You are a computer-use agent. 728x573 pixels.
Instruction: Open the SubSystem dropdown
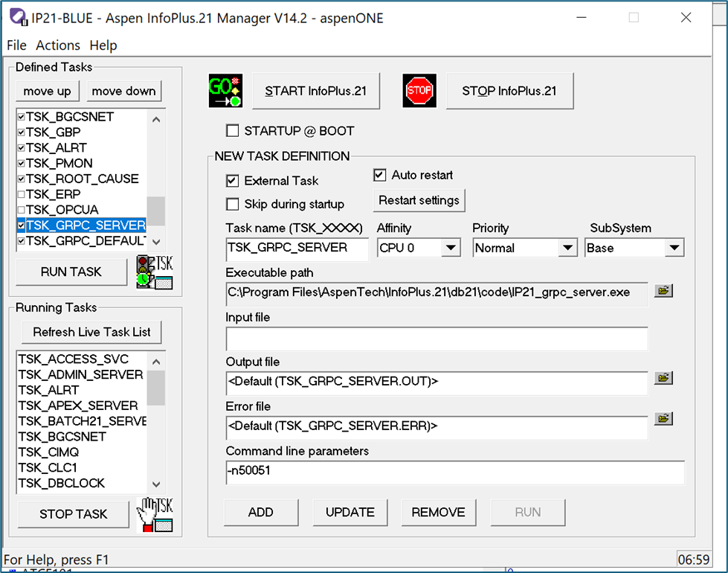point(674,248)
